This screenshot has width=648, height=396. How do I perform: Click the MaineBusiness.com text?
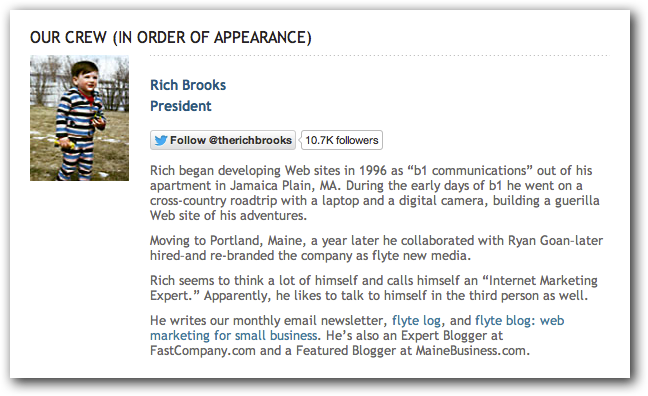(x=471, y=351)
